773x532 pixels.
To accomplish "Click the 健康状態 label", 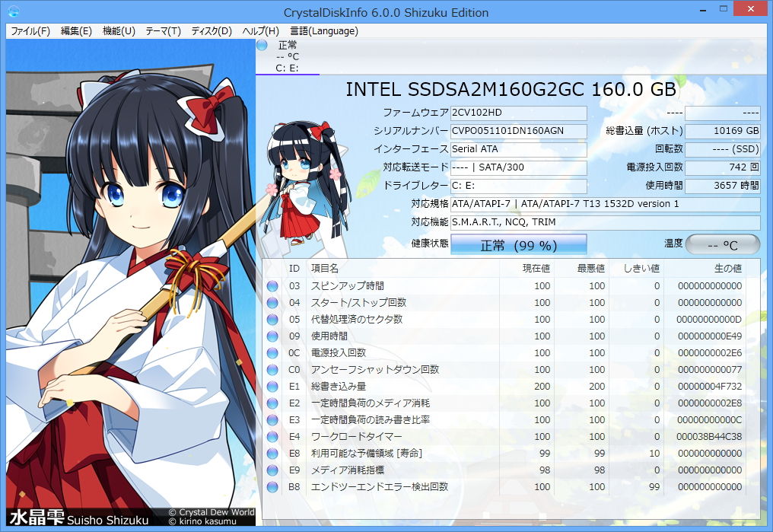I will coord(430,243).
